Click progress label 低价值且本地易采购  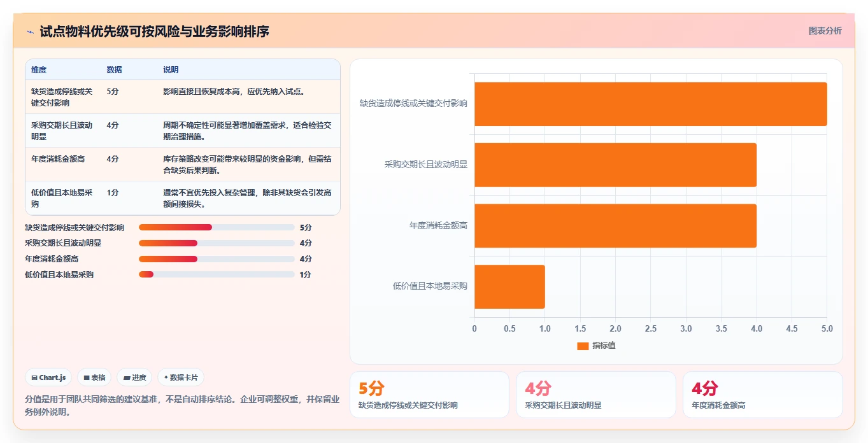[x=59, y=274]
